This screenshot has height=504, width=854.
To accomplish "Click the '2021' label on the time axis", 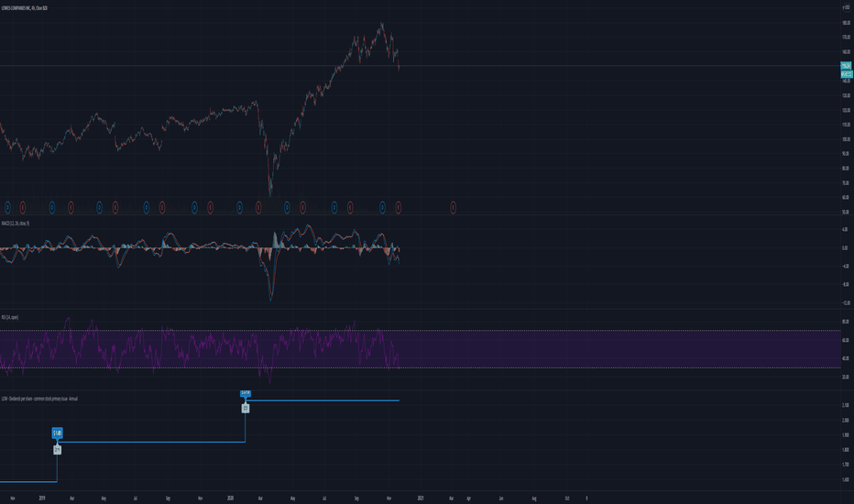I will click(x=421, y=498).
